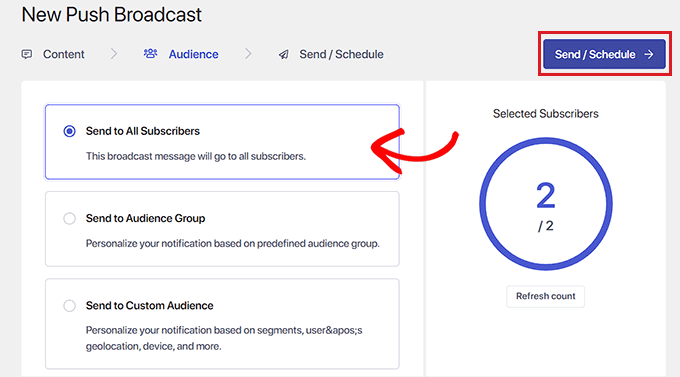Click the "Selected Subscribers" heading
This screenshot has height=377, width=680.
546,114
